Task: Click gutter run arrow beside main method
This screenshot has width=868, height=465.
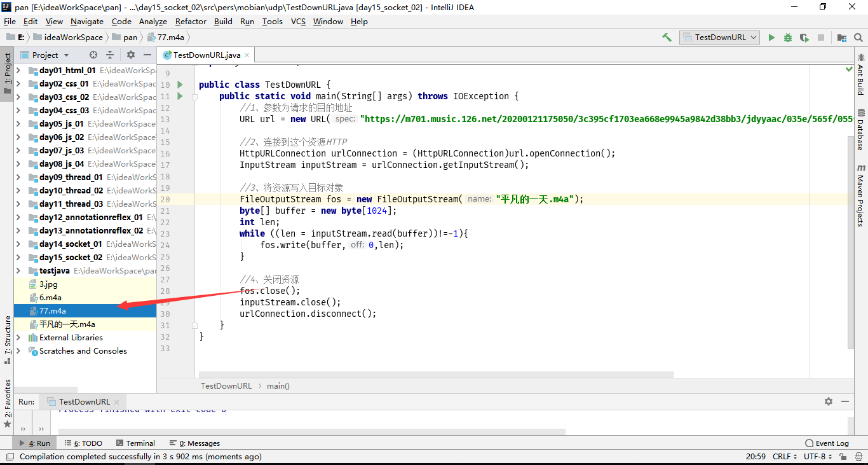Action: 180,96
